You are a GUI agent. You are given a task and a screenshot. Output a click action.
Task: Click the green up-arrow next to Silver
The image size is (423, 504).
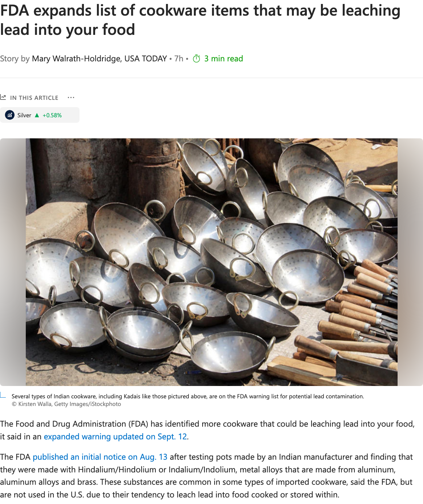(37, 115)
